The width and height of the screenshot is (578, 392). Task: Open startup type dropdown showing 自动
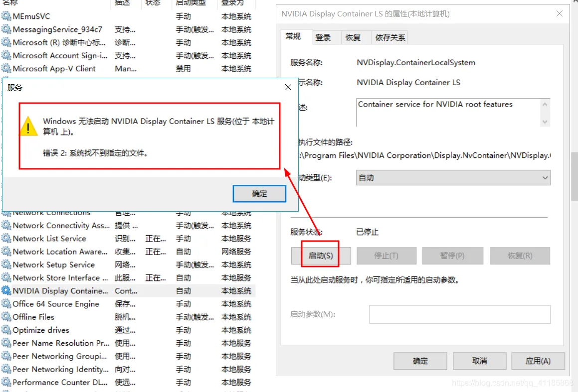pos(453,178)
